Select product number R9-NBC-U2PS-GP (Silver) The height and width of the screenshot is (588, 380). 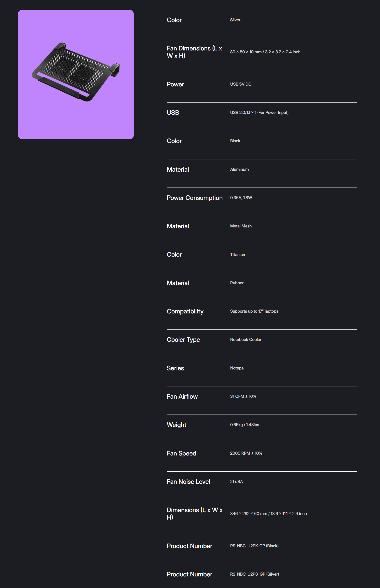coord(255,574)
